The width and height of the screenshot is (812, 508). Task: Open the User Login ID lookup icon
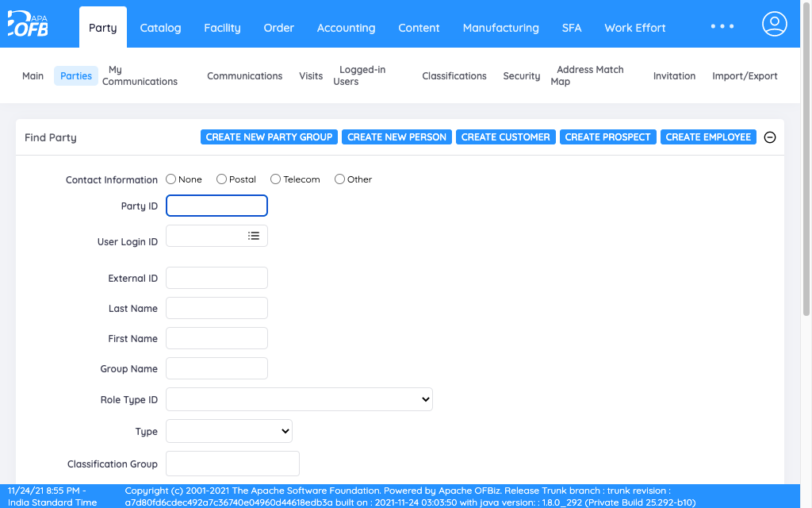(254, 235)
